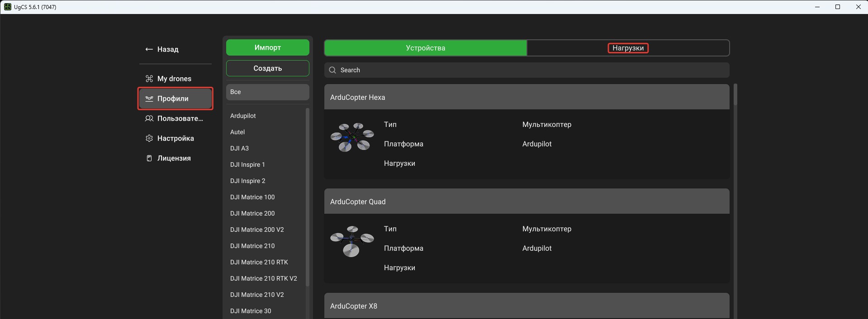Click the Настройка gear icon
This screenshot has height=319, width=868.
coord(149,138)
